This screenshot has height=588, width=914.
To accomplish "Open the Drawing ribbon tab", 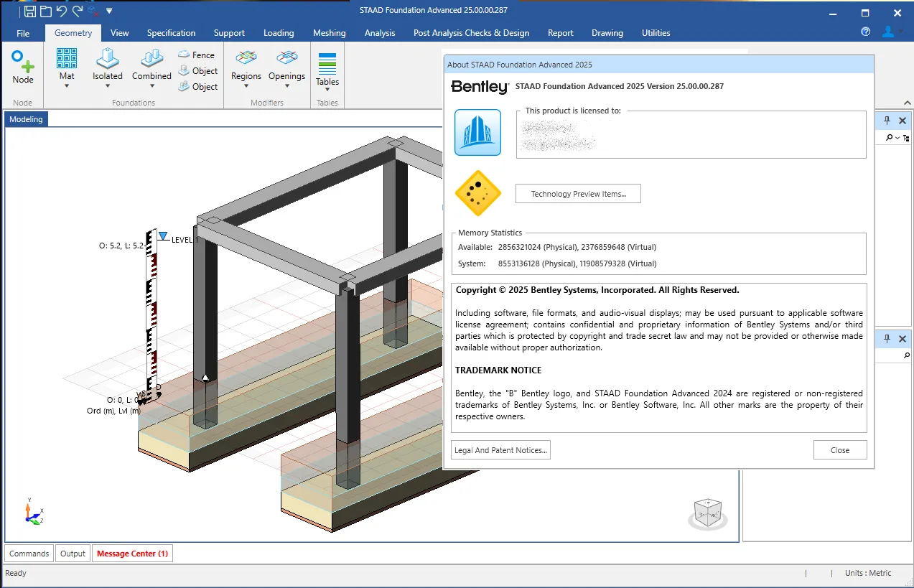I will [607, 33].
